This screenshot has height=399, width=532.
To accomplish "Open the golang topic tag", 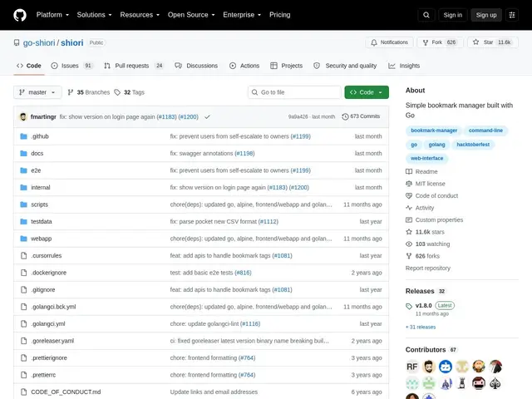I will (436, 145).
